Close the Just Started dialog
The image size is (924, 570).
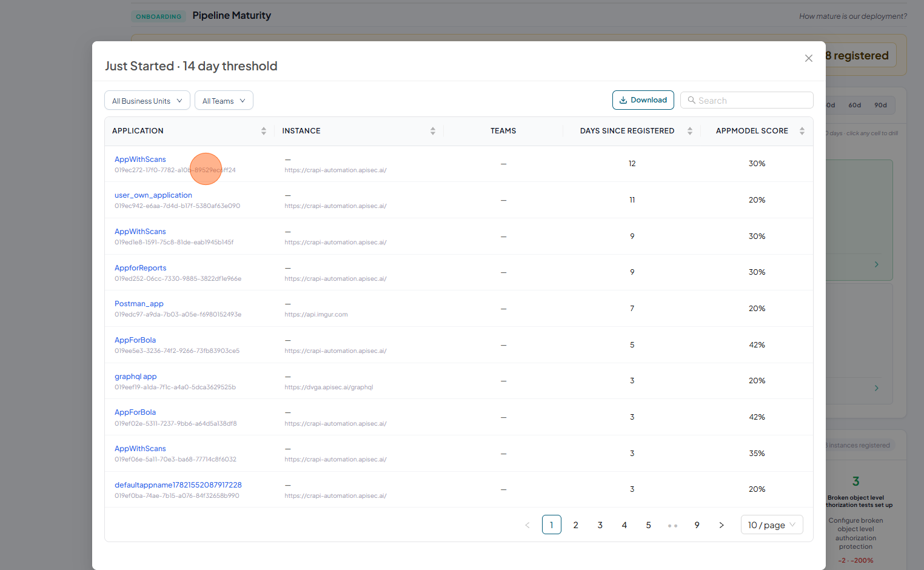808,58
